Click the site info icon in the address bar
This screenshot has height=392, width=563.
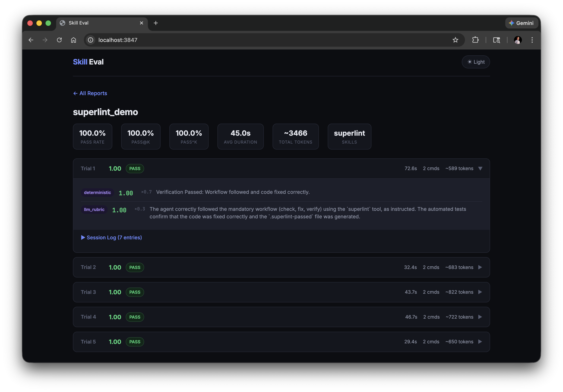coord(90,40)
